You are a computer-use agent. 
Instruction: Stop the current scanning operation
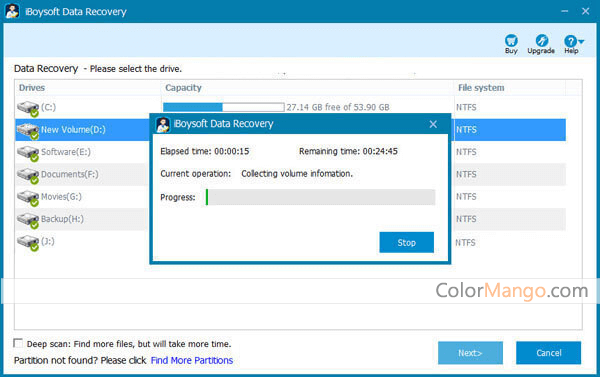pos(406,242)
